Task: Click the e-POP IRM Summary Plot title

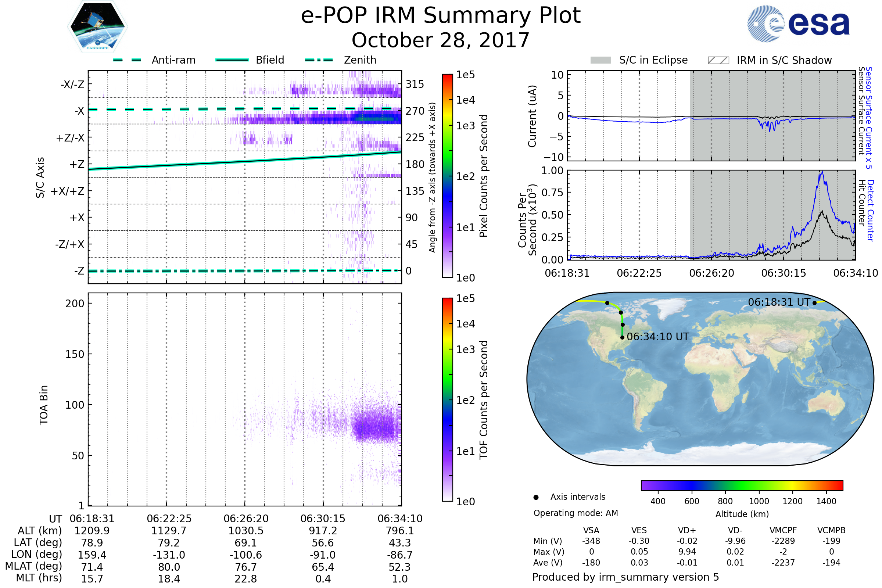Action: tap(441, 16)
